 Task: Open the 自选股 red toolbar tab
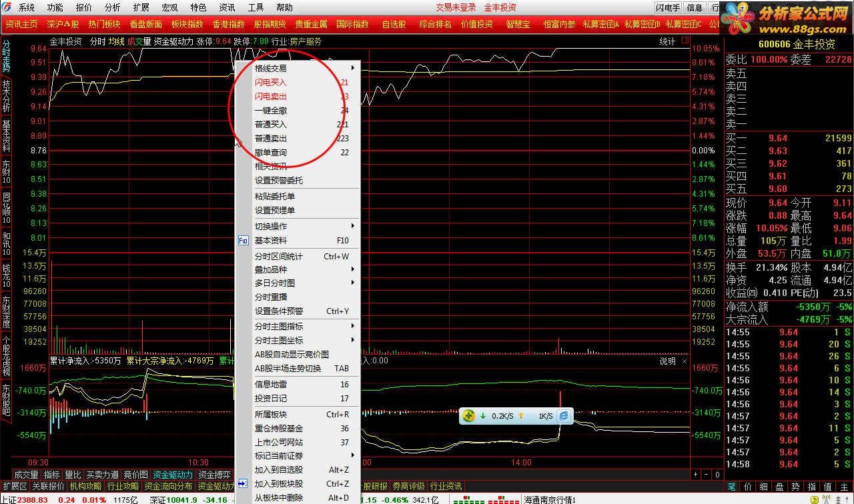coord(394,24)
